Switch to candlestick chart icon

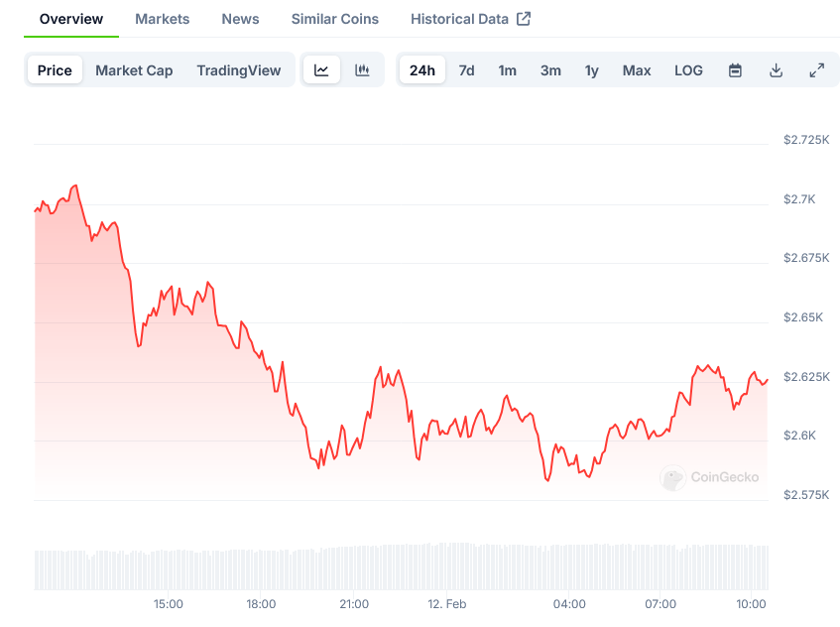click(362, 70)
